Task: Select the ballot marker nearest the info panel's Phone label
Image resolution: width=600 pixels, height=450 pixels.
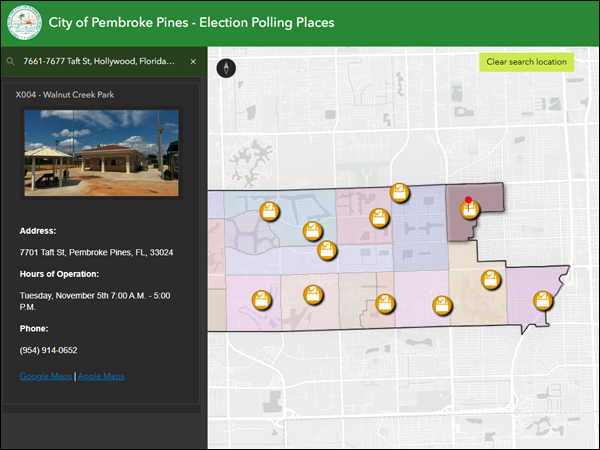Action: point(260,300)
